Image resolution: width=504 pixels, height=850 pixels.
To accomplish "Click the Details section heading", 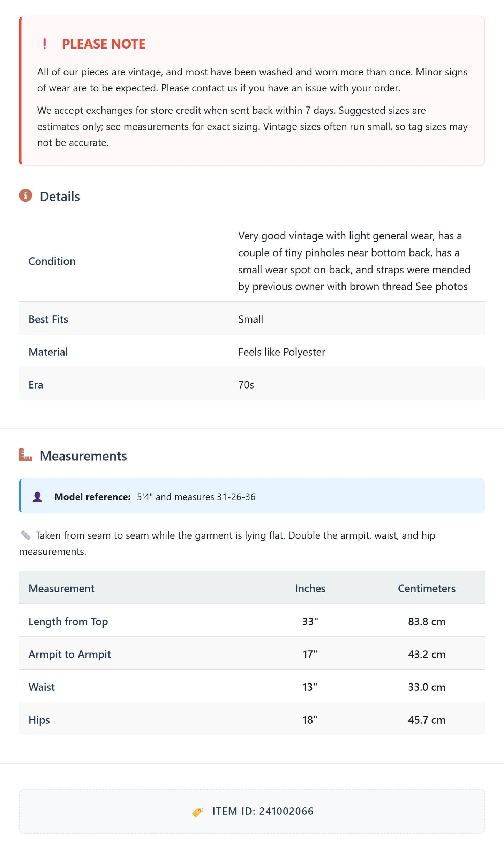I will click(60, 197).
